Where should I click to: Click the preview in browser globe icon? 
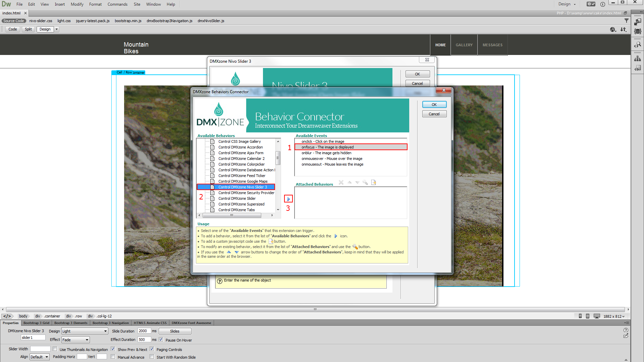click(x=613, y=29)
